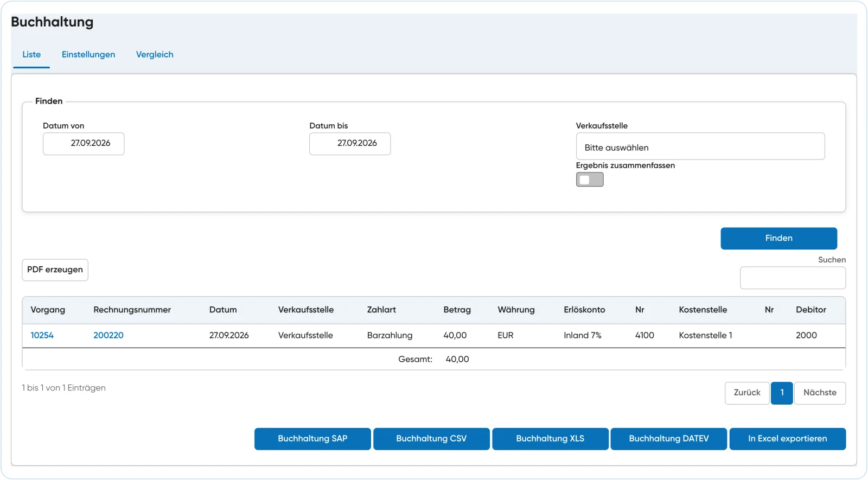Open Vorgang link 10254
This screenshot has height=480, width=868.
42,336
